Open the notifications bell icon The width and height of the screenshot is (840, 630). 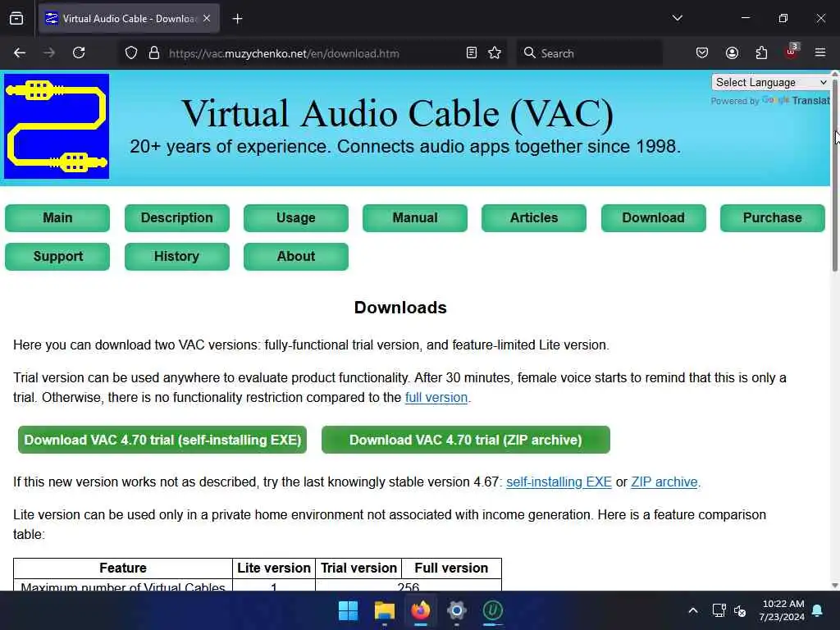point(818,610)
